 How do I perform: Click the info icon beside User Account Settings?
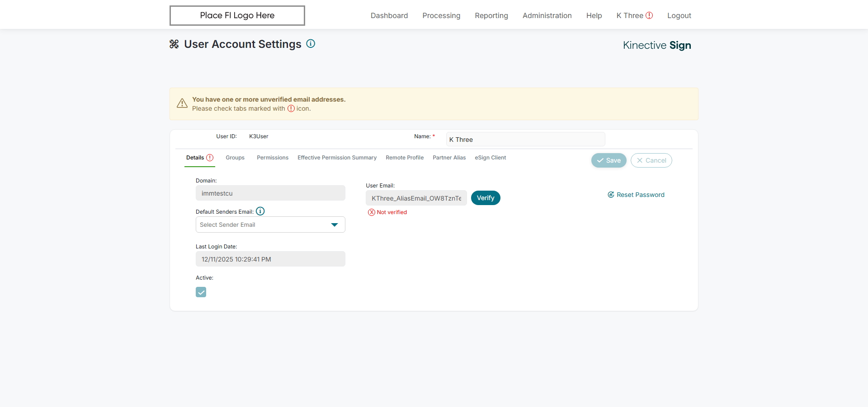tap(311, 44)
